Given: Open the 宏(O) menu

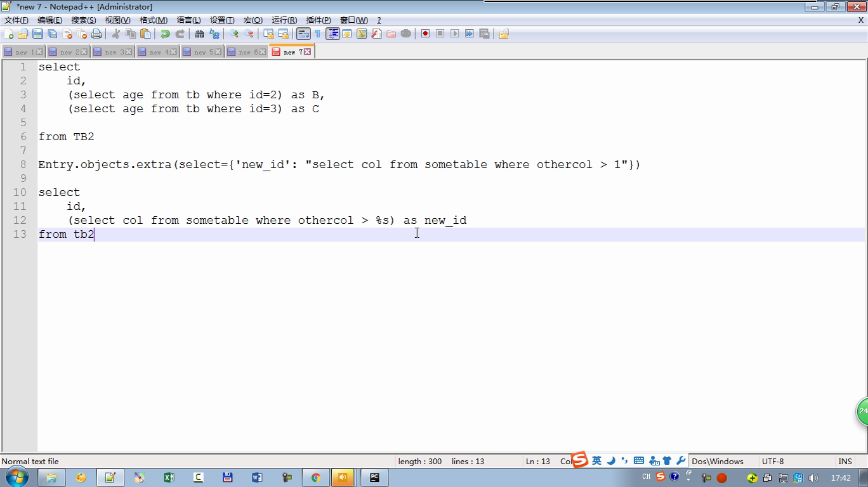Looking at the screenshot, I should pos(253,20).
